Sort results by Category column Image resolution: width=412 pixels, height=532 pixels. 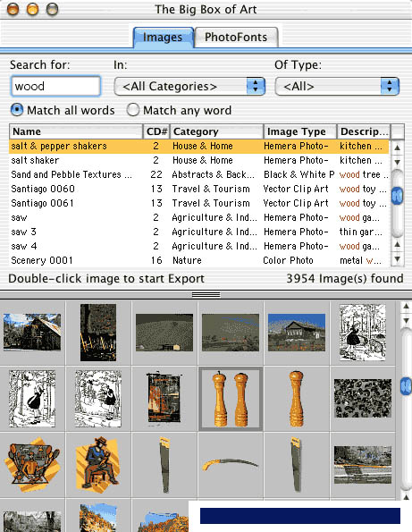216,131
